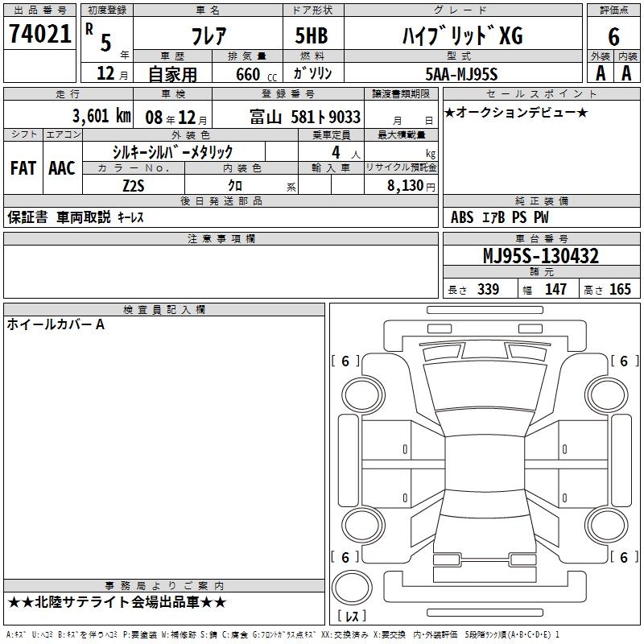Click the registration number 富山 581ト9033
Screen dimensions: 644x644
pyautogui.click(x=305, y=117)
